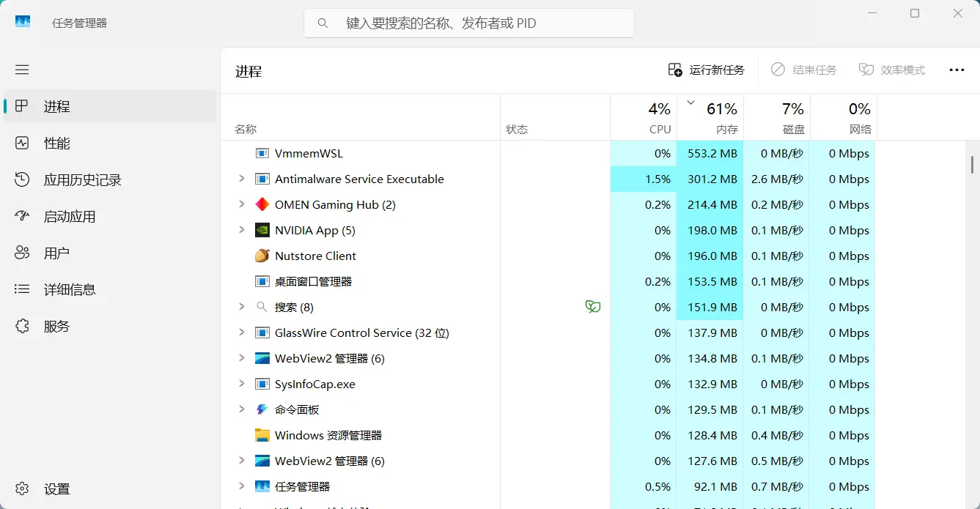The image size is (980, 509).
Task: Open 应用历史记录 page
Action: (110, 179)
